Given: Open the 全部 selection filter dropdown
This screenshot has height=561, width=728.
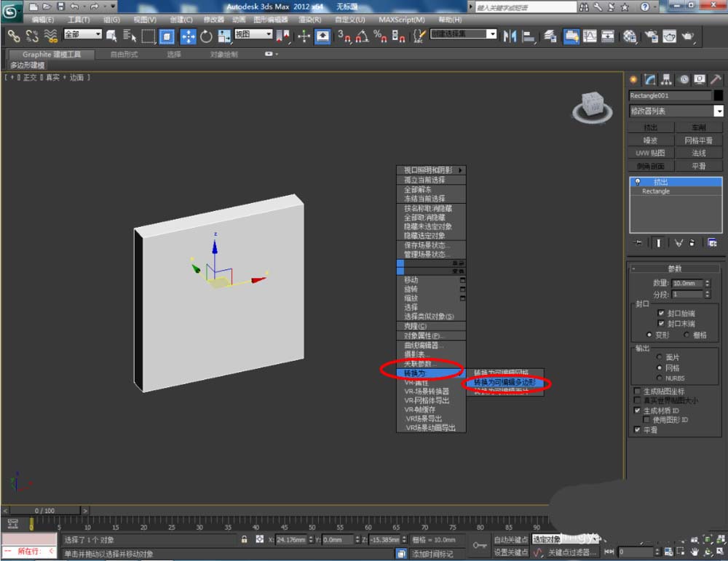Looking at the screenshot, I should click(x=83, y=34).
